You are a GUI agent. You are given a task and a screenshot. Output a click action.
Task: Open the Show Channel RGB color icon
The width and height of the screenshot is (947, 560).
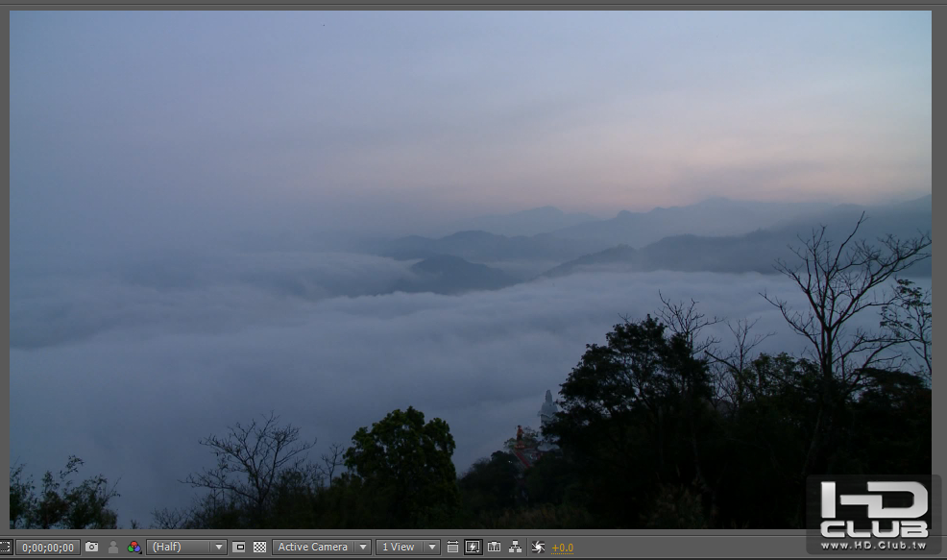coord(134,548)
